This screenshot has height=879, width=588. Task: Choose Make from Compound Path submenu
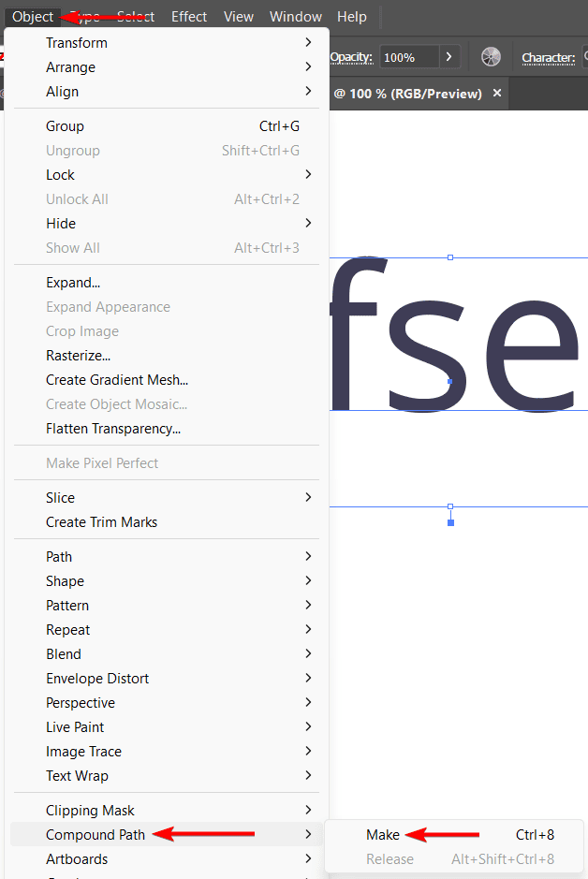pyautogui.click(x=383, y=835)
